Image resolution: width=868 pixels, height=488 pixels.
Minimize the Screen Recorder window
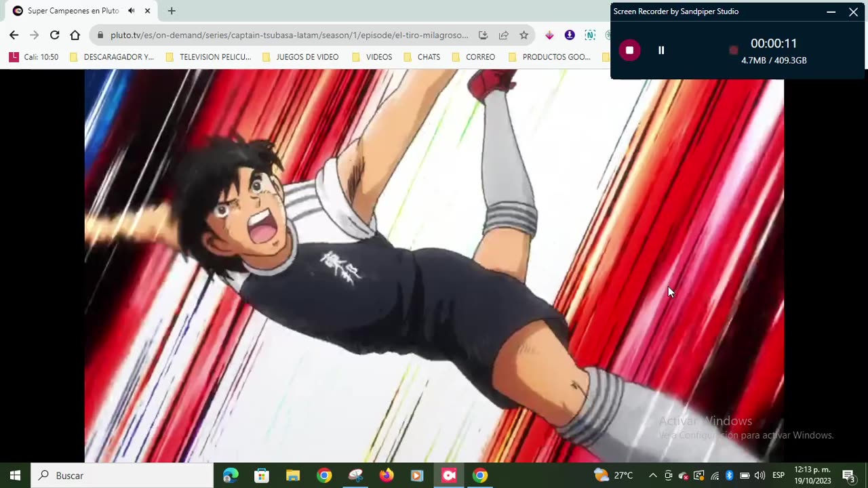[831, 12]
